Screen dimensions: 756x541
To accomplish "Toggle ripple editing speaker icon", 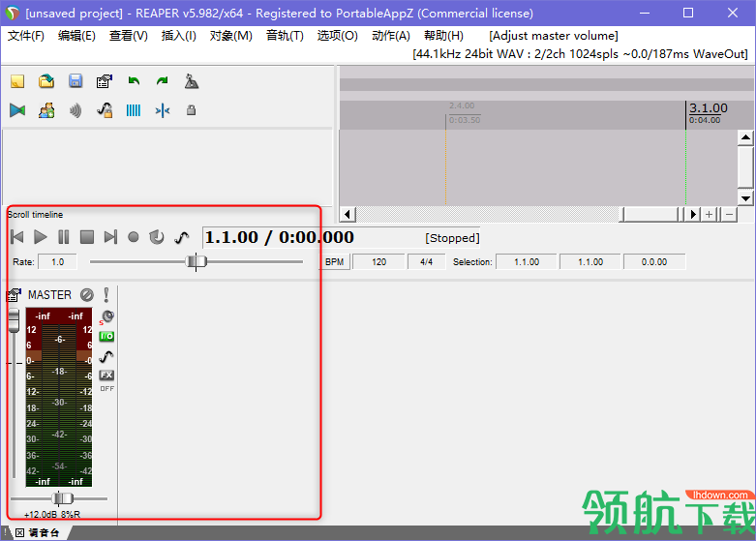I will click(x=76, y=110).
